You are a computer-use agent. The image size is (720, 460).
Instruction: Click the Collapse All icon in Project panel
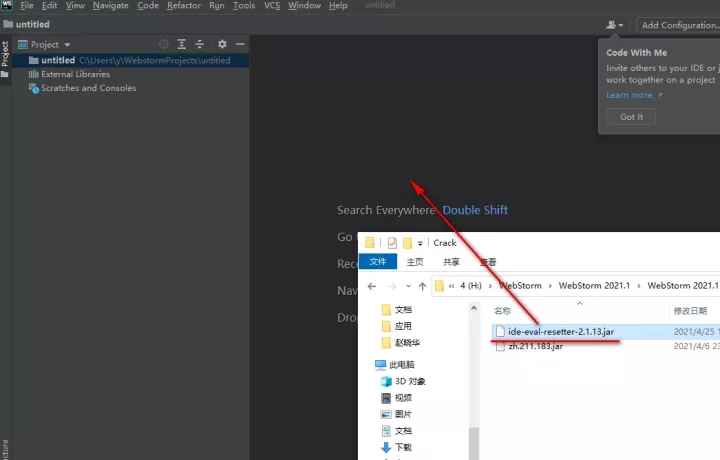click(x=199, y=45)
